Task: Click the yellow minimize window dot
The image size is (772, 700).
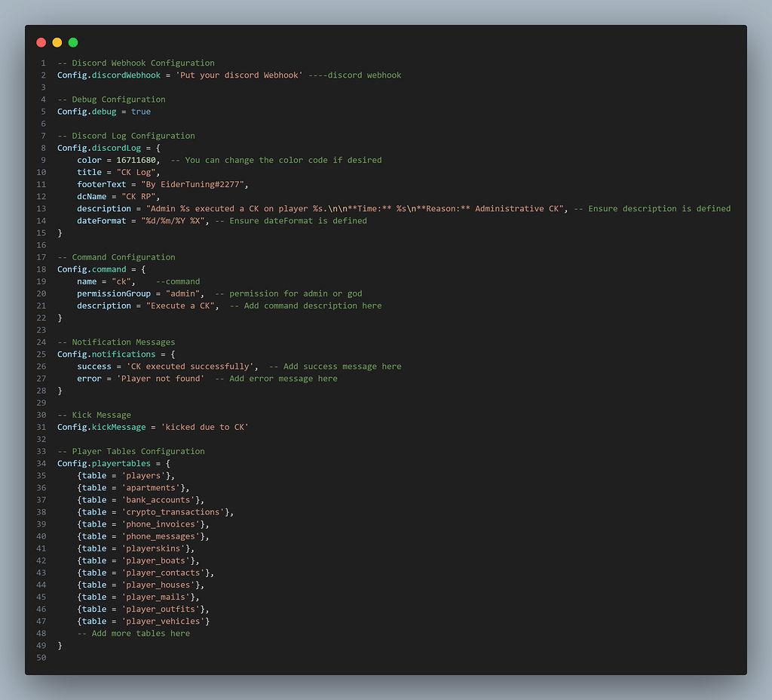Action: [x=57, y=42]
